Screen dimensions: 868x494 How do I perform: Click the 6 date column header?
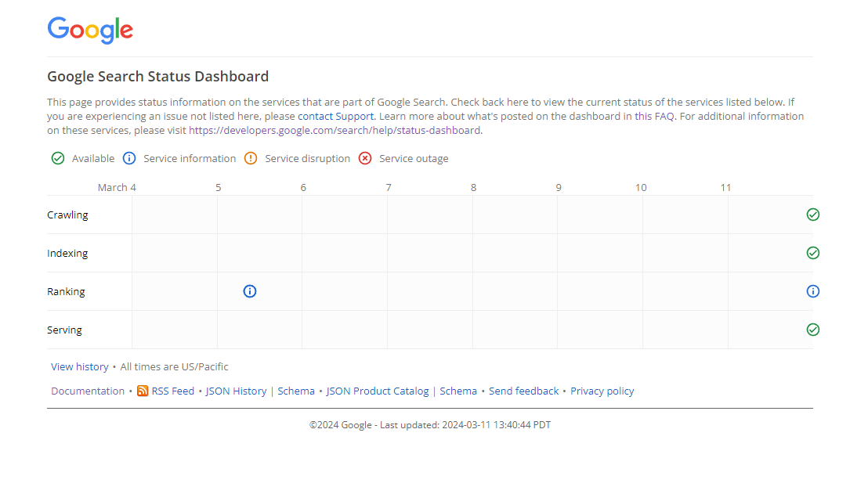pyautogui.click(x=303, y=188)
